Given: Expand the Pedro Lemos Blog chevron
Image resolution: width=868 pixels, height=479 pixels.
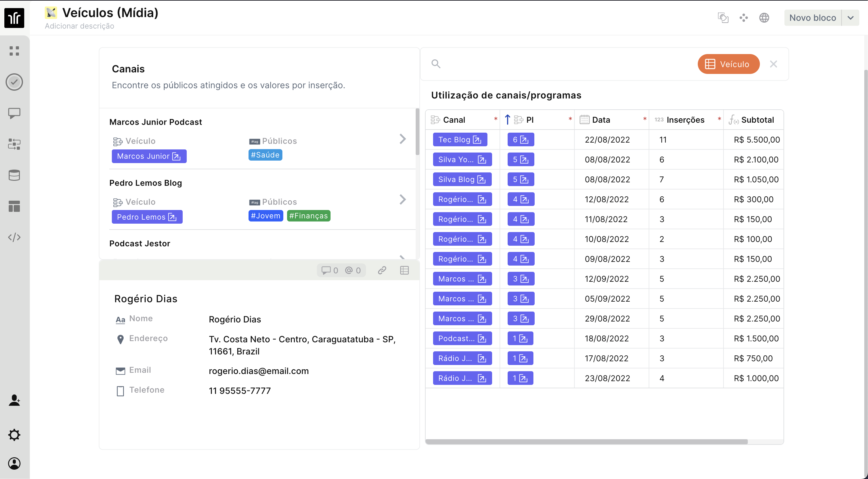Looking at the screenshot, I should point(402,199).
